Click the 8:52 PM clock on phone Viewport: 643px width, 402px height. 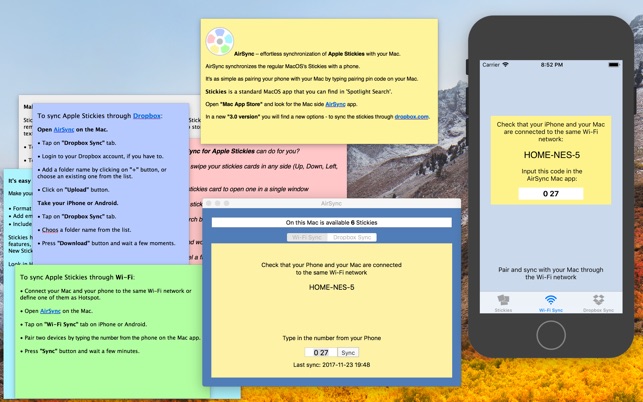[552, 65]
